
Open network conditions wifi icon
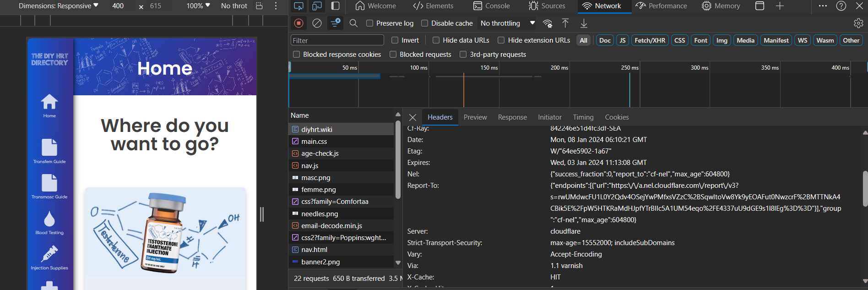pos(547,23)
